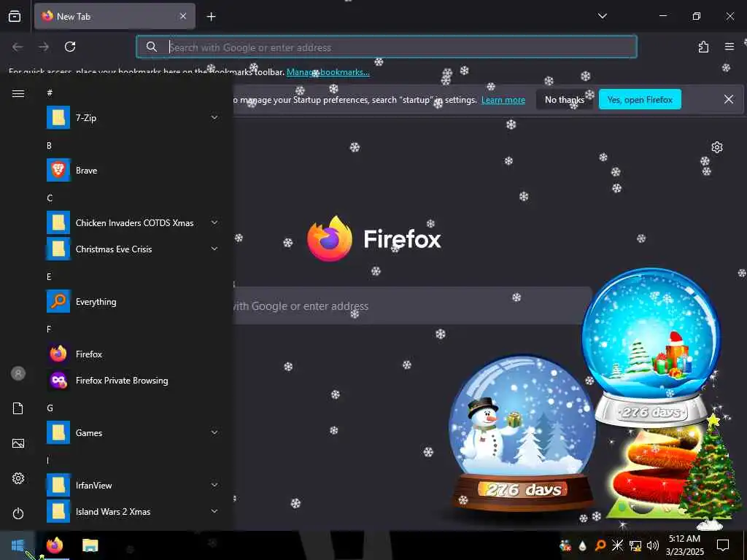Open Pictures from Start menu sidebar
This screenshot has width=747, height=560.
pyautogui.click(x=18, y=443)
